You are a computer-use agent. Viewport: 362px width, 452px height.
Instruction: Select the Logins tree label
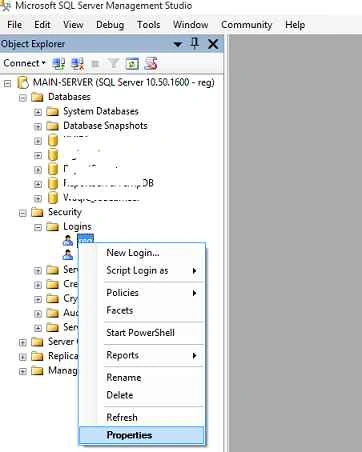coord(77,227)
